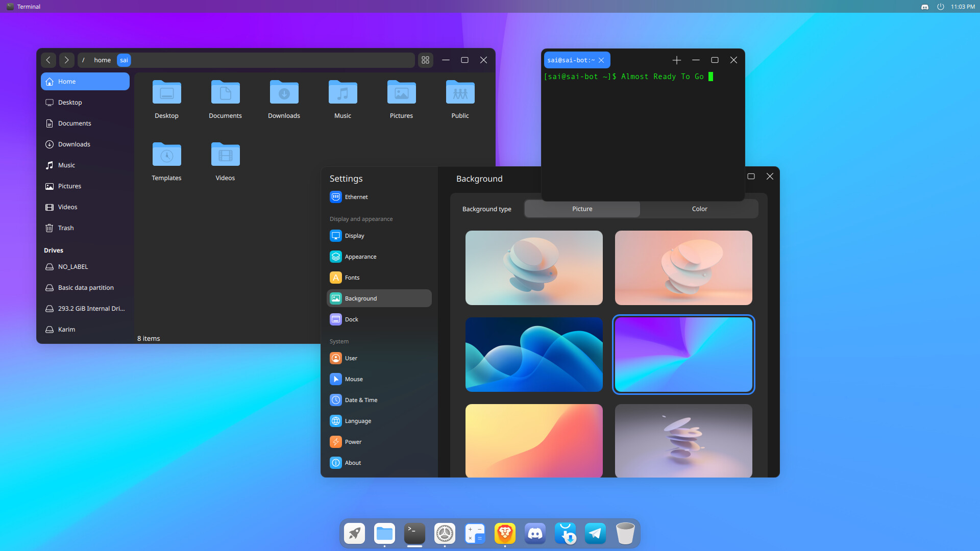The height and width of the screenshot is (551, 980).
Task: Open Power settings
Action: (379, 442)
